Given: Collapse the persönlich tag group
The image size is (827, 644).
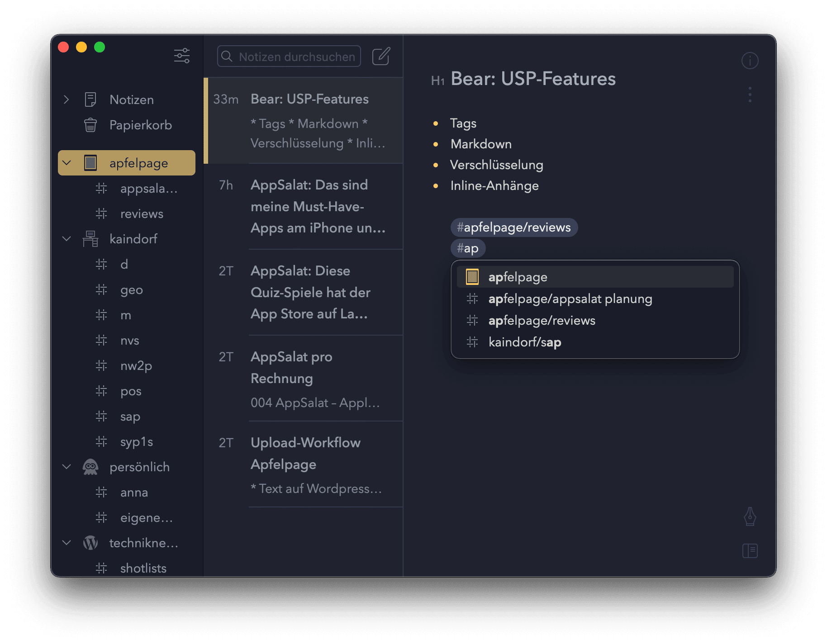Looking at the screenshot, I should point(67,467).
